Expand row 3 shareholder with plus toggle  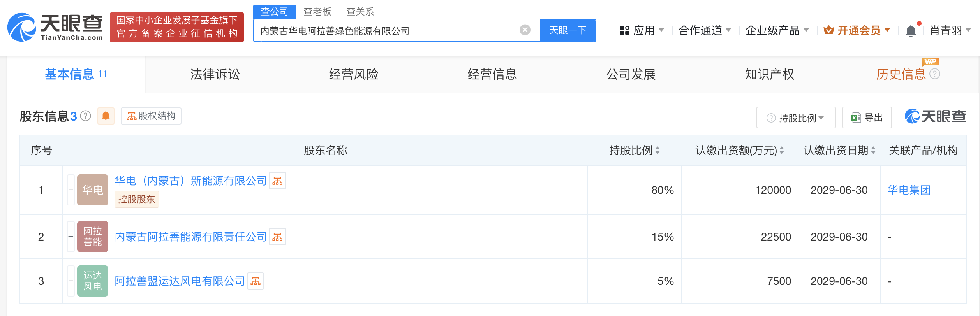[x=71, y=281]
